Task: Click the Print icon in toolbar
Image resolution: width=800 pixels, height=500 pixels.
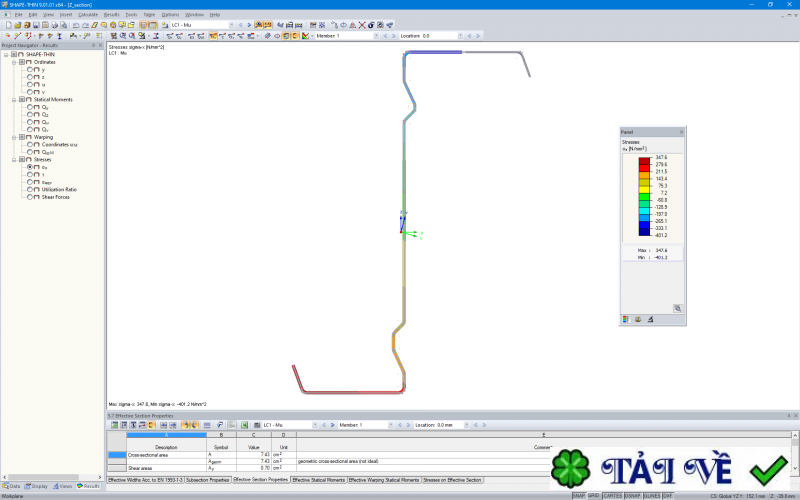Action: pyautogui.click(x=55, y=25)
